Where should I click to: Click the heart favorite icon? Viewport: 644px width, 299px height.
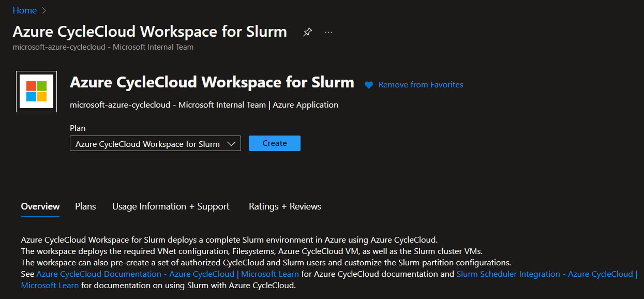click(x=368, y=85)
